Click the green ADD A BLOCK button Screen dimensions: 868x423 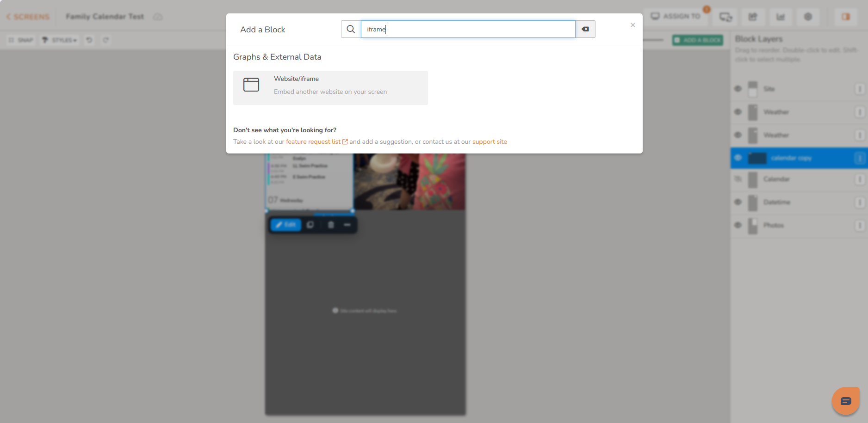click(x=698, y=40)
